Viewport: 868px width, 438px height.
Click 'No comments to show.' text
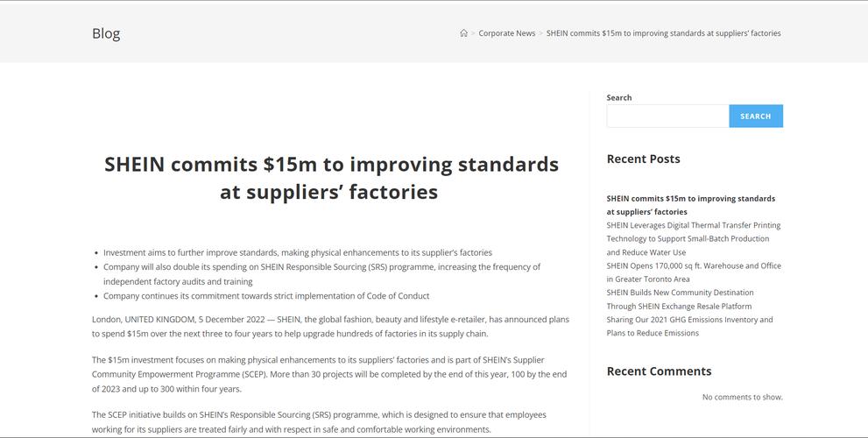[743, 397]
